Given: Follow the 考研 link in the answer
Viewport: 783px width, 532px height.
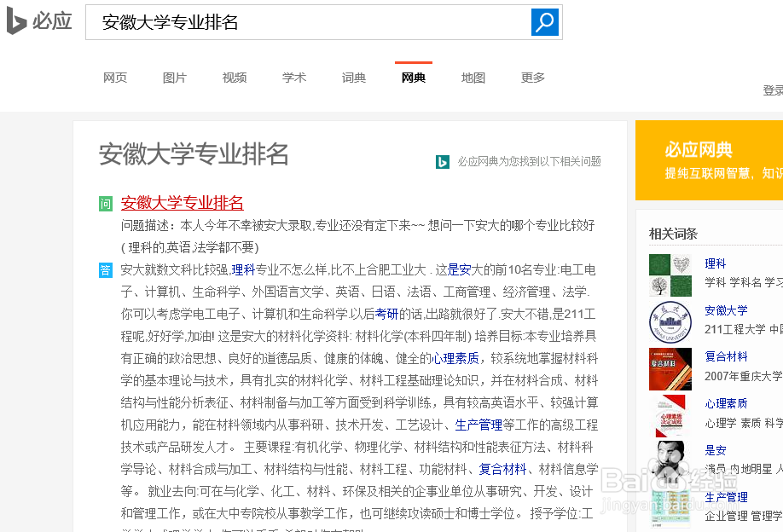Looking at the screenshot, I should (x=386, y=314).
